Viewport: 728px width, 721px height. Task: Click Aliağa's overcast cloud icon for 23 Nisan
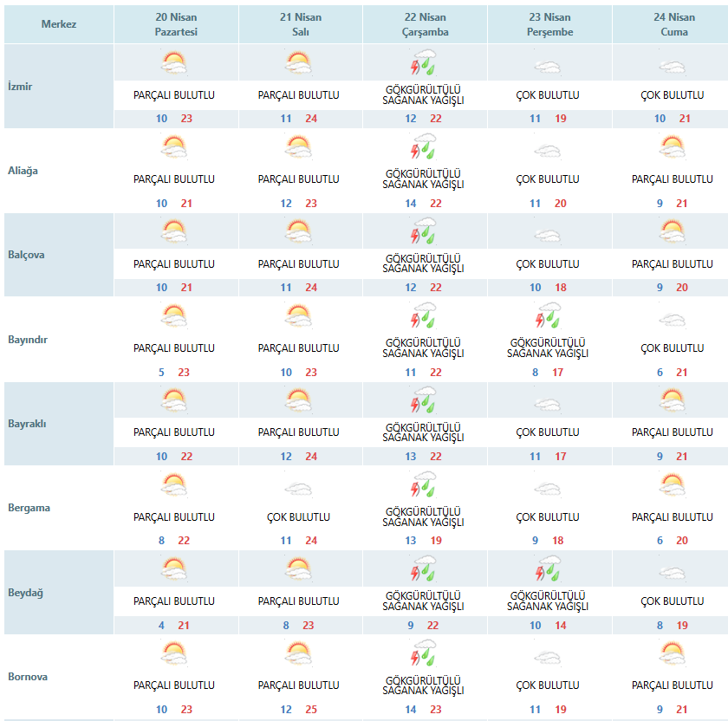(x=548, y=151)
